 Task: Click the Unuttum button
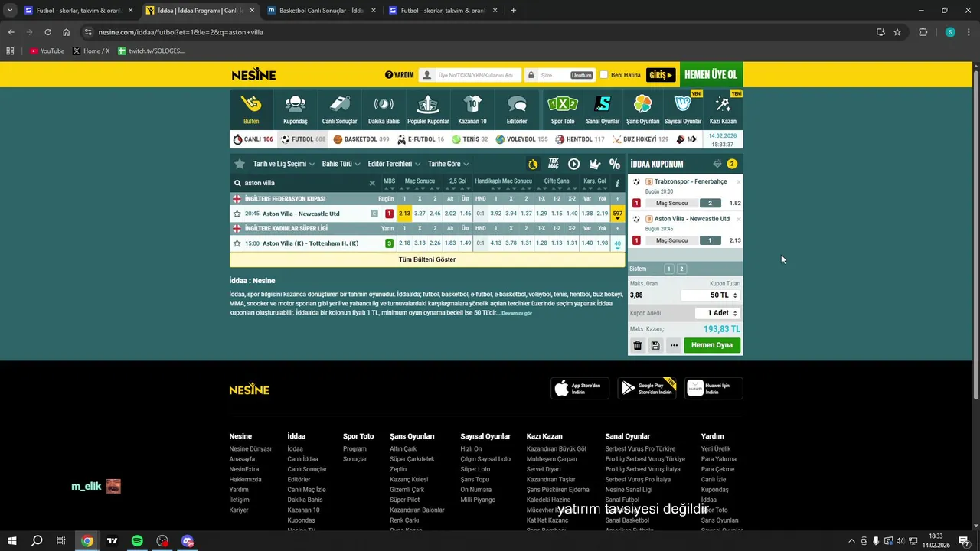point(582,75)
